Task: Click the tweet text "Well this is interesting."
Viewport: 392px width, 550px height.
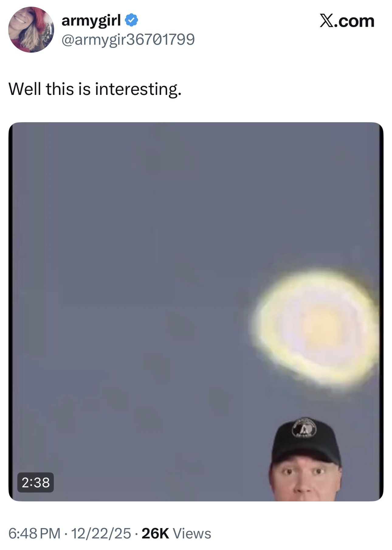Action: pyautogui.click(x=95, y=89)
